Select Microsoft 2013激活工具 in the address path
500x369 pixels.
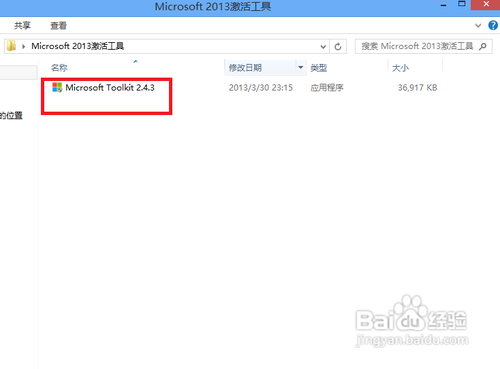(78, 46)
